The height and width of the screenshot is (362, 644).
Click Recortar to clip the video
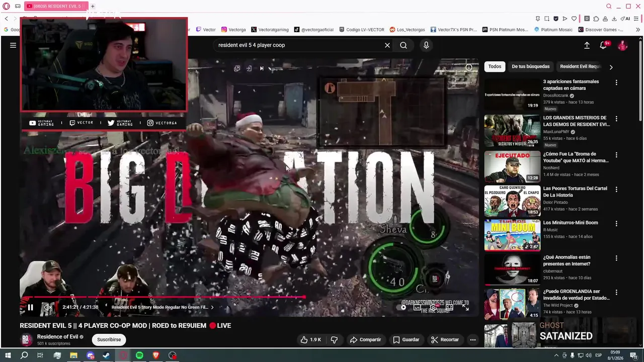(445, 340)
